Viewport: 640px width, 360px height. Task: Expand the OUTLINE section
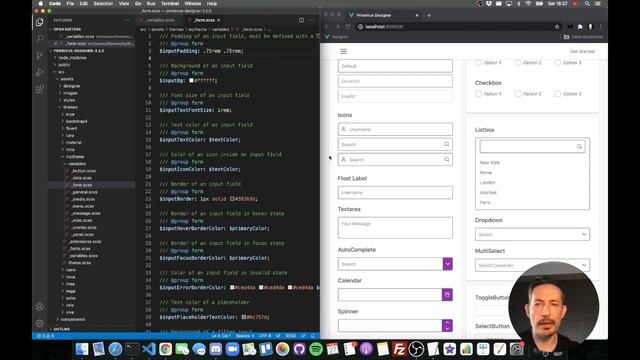point(61,329)
